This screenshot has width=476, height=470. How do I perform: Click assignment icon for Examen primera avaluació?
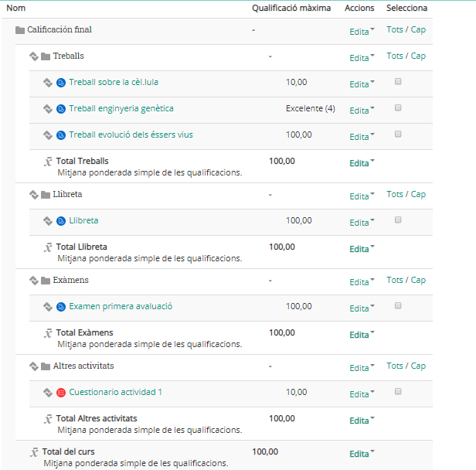pyautogui.click(x=61, y=307)
